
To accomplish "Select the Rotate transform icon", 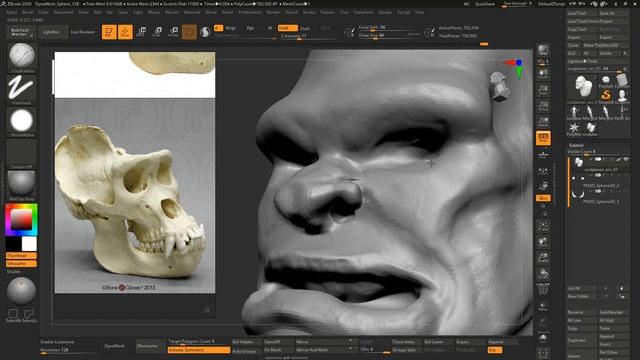I will coord(173,32).
